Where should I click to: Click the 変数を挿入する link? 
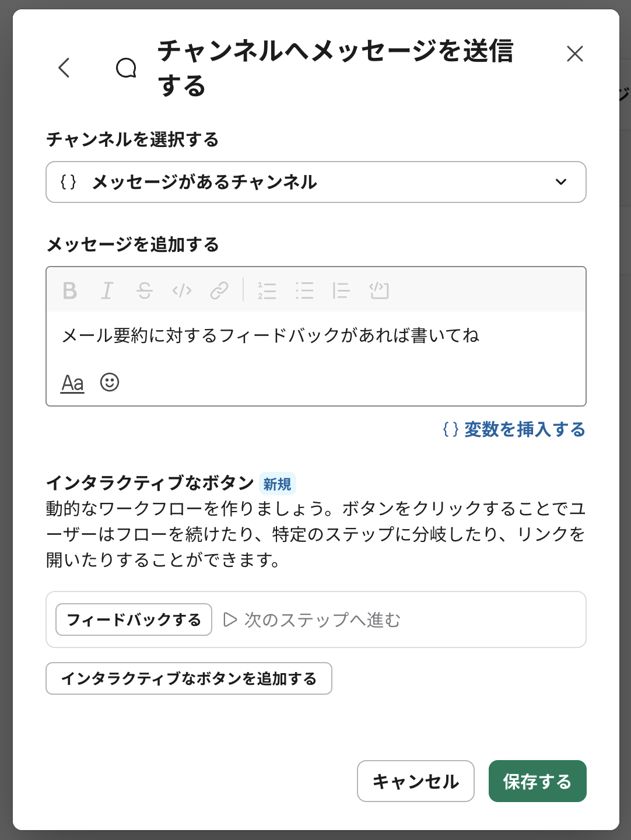[514, 430]
